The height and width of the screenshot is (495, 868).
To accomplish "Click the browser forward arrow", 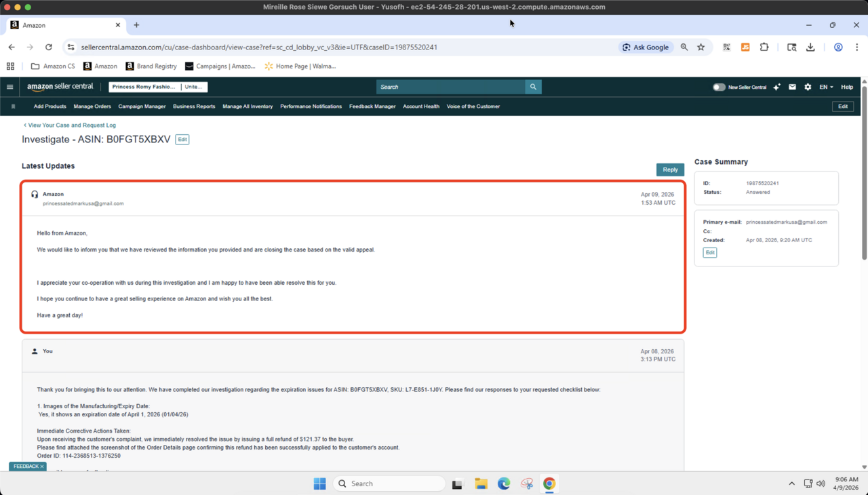I will pyautogui.click(x=30, y=47).
